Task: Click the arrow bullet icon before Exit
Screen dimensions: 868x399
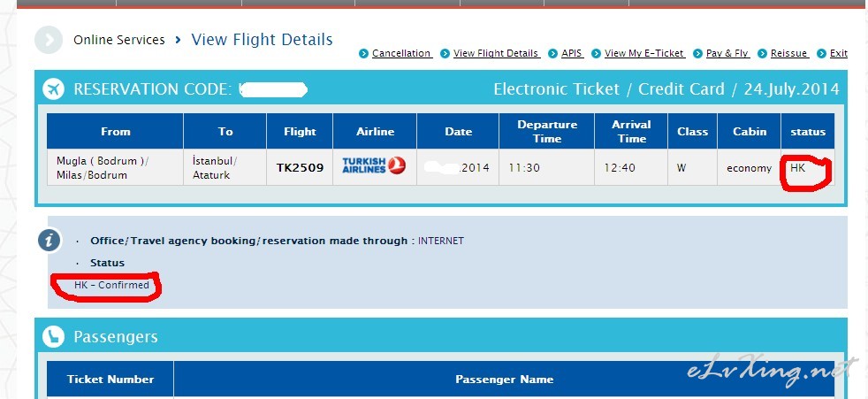Action: pos(821,54)
